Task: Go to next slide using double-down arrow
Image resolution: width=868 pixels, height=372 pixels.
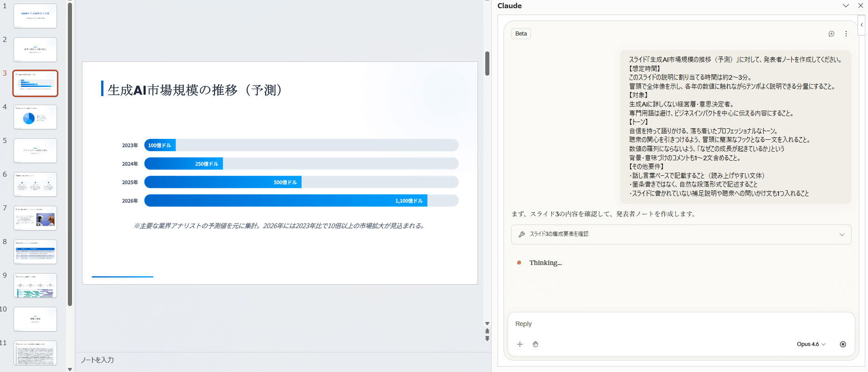Action: coord(487,339)
